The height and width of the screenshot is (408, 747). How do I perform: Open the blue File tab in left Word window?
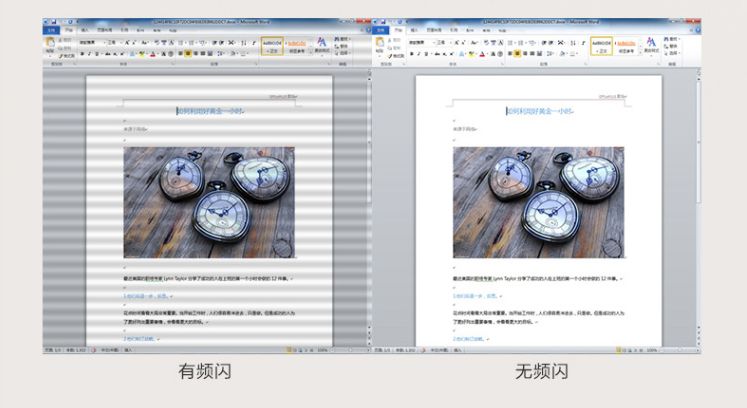click(51, 31)
